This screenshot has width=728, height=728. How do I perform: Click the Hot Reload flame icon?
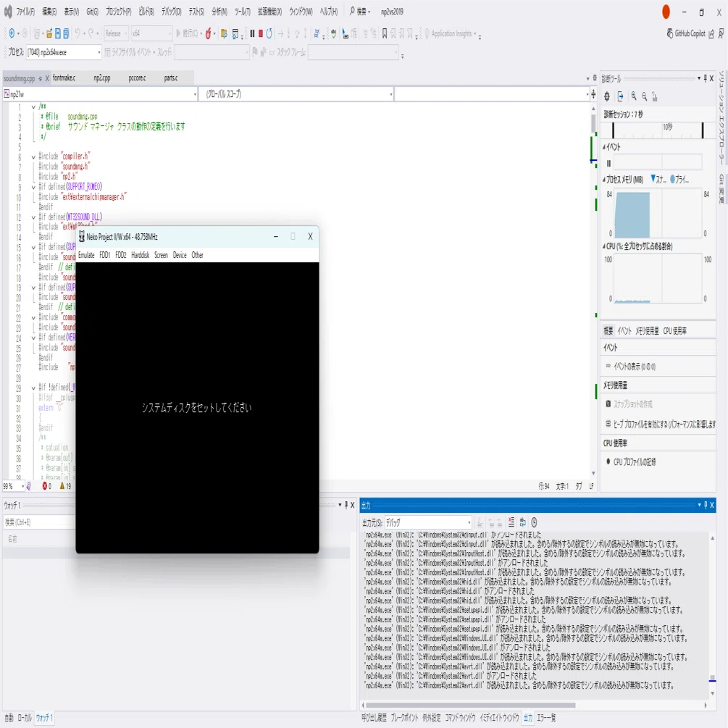(209, 33)
